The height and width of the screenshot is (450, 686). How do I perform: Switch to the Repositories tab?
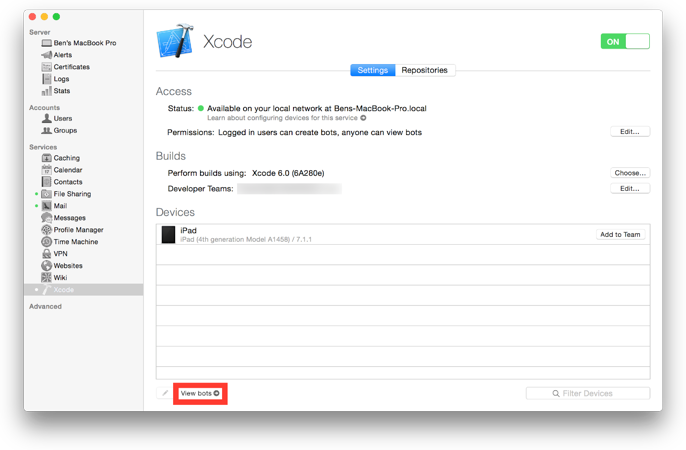[425, 70]
